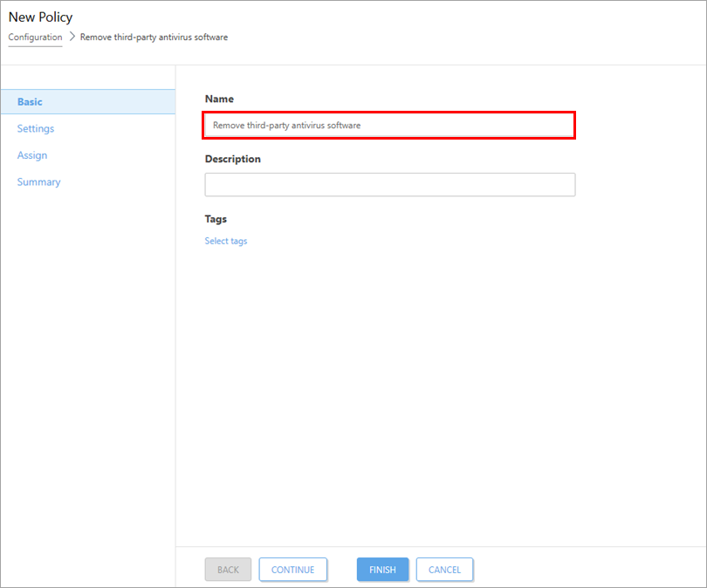Focus the empty Description text field
Screen dimensions: 707x588
(x=390, y=185)
